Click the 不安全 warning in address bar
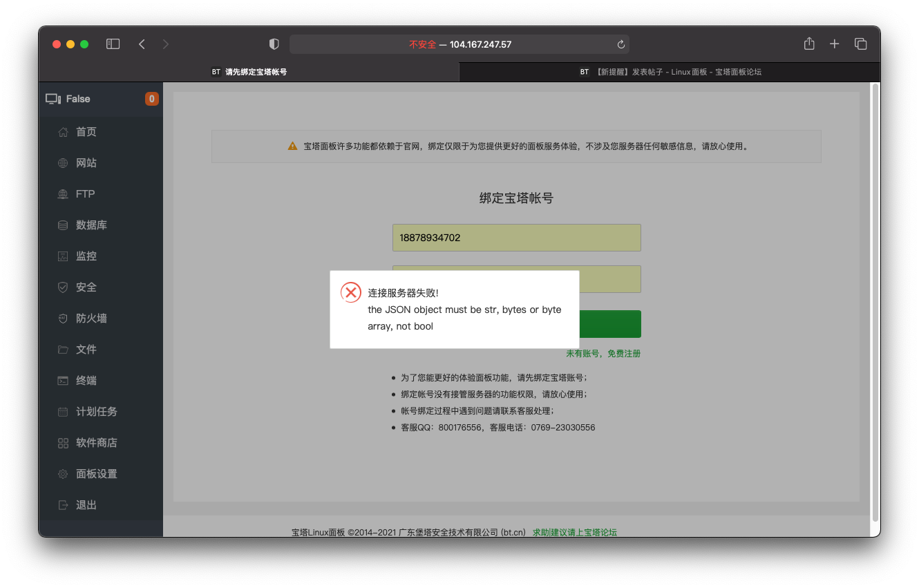The width and height of the screenshot is (919, 588). (x=422, y=44)
